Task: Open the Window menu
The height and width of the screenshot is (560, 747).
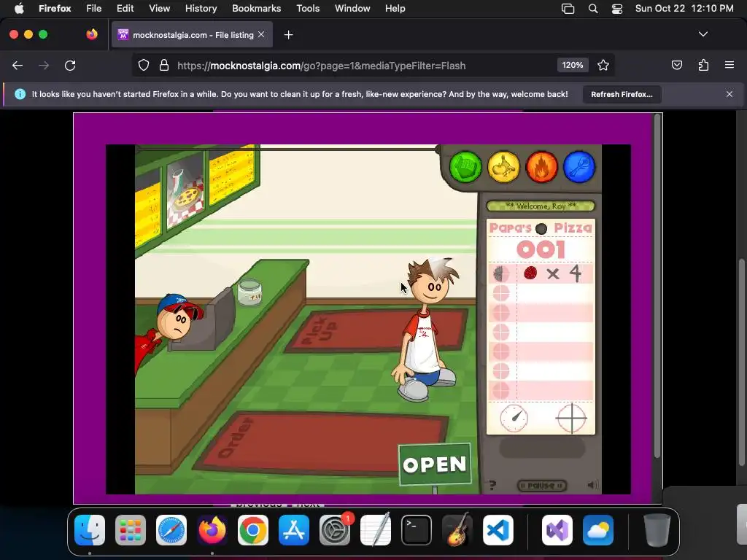Action: pyautogui.click(x=352, y=8)
